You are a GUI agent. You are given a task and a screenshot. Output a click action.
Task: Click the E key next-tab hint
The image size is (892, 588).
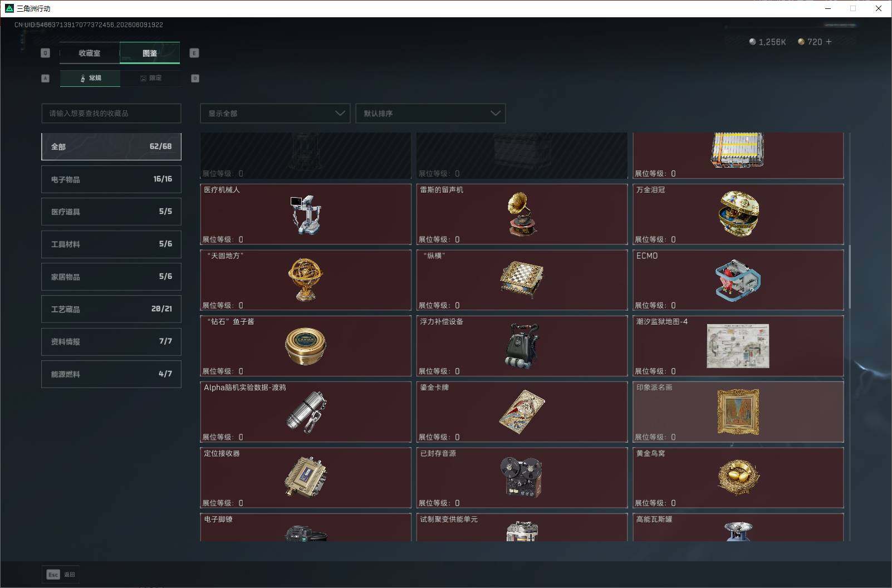[194, 53]
